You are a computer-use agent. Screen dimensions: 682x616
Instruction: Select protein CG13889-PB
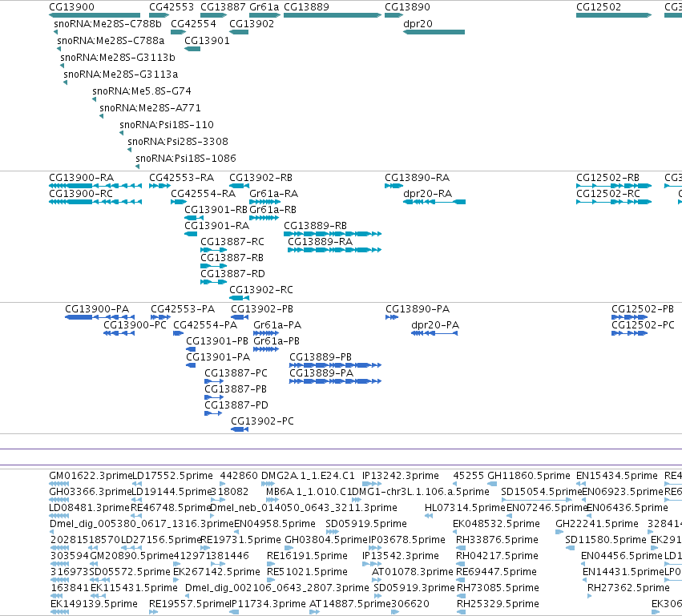(335, 365)
